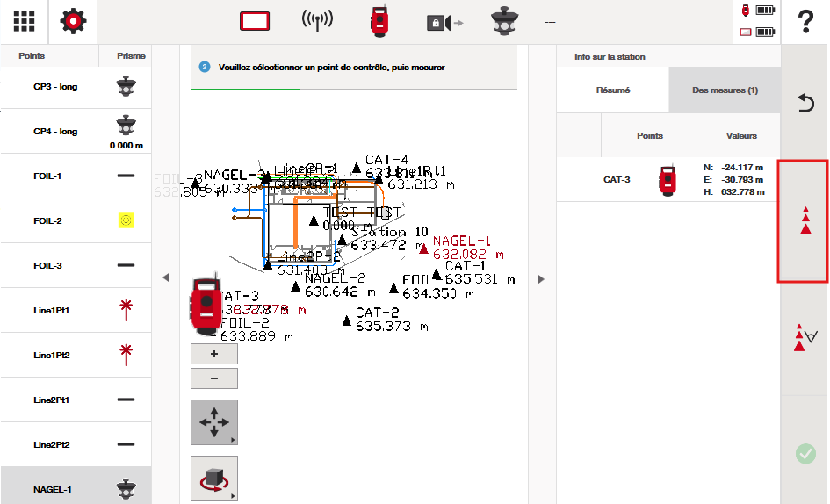This screenshot has height=504, width=830.
Task: Confirm with the green checkmark button
Action: pos(805,454)
